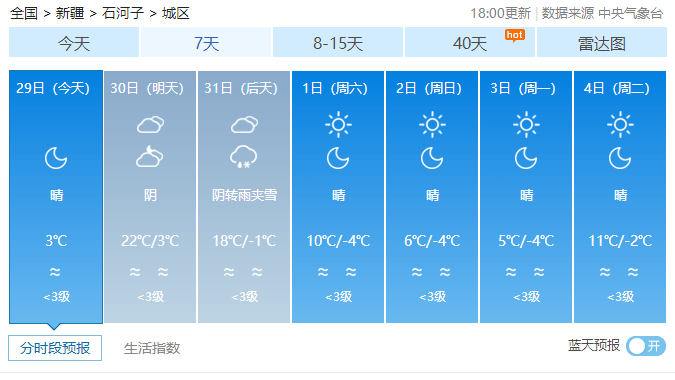Viewport: 675px width, 380px height.
Task: Click the sun icon for 1日 周六
Action: pyautogui.click(x=338, y=125)
